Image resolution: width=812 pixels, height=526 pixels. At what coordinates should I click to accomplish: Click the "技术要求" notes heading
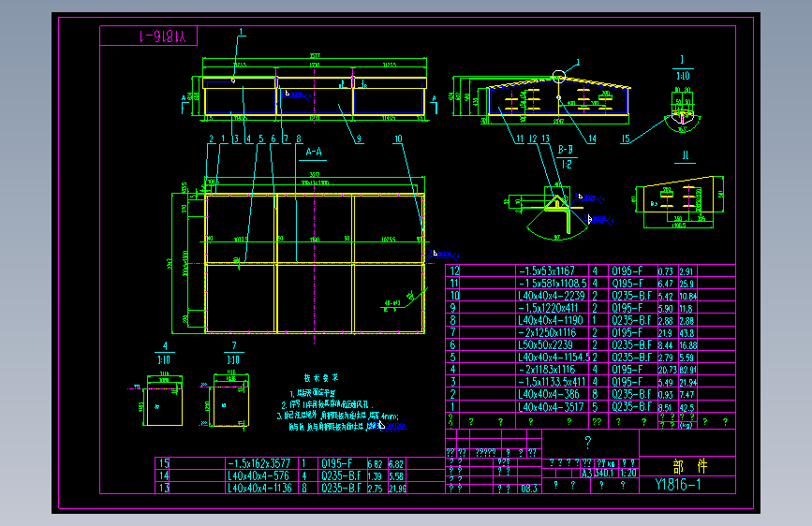[x=321, y=378]
